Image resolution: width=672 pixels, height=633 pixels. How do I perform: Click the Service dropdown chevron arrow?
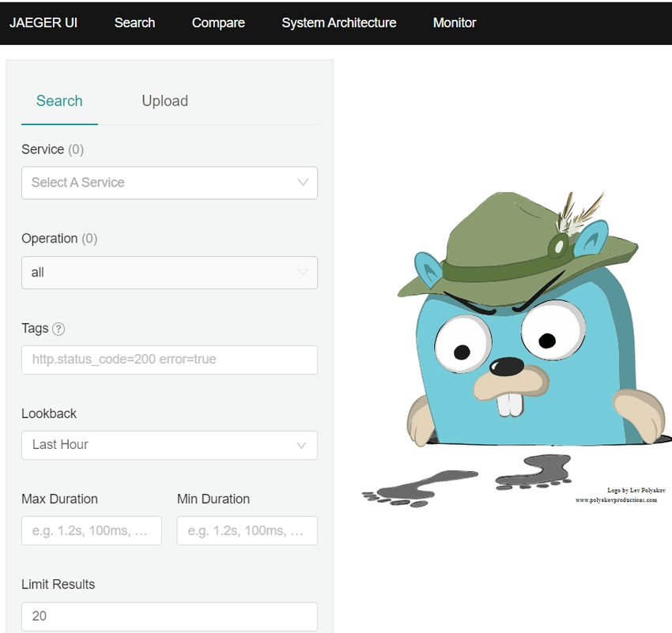303,183
